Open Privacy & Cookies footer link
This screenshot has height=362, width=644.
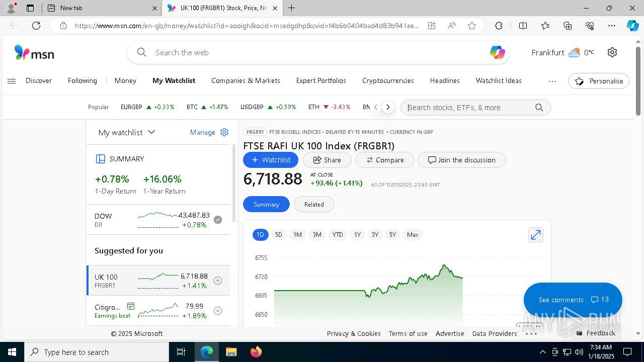pos(354,333)
